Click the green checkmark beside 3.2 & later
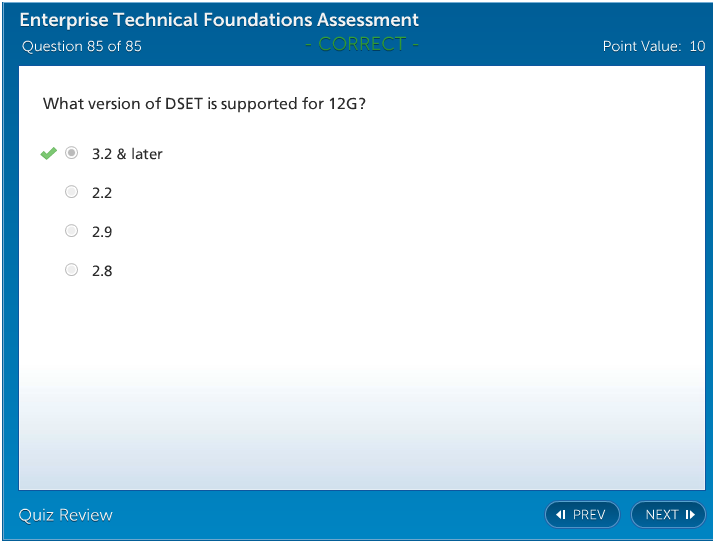713x541 pixels. 47,153
